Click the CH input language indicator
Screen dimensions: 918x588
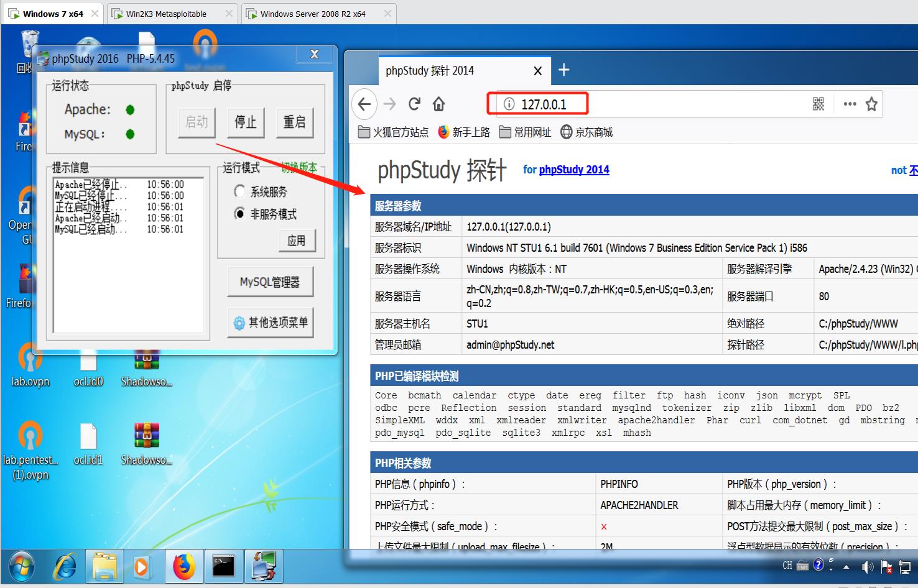[787, 566]
